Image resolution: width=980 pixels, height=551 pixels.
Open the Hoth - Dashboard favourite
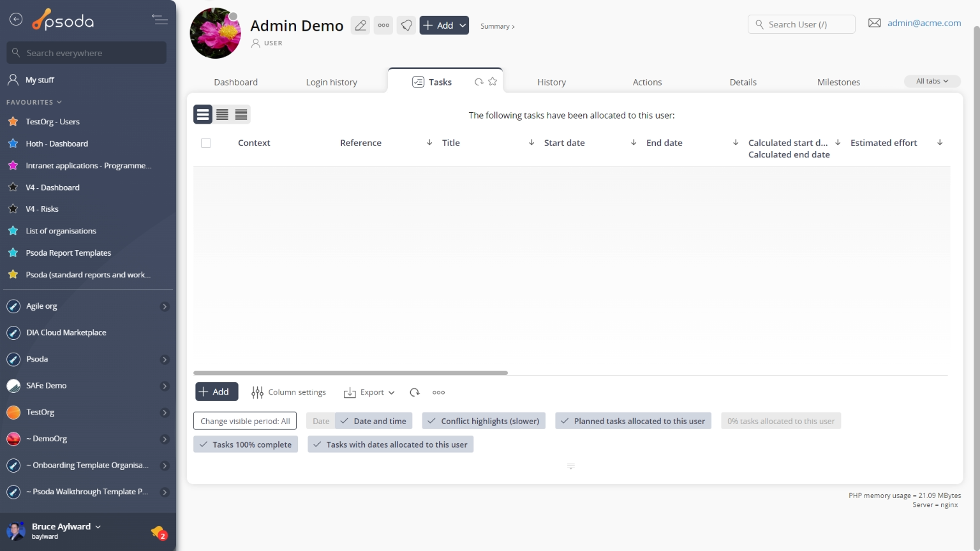57,143
